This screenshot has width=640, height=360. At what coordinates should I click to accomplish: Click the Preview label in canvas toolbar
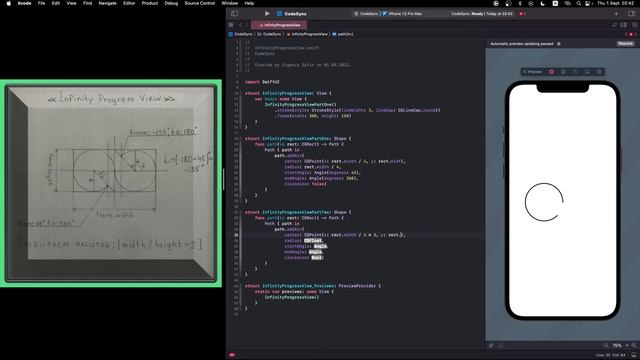[x=532, y=72]
